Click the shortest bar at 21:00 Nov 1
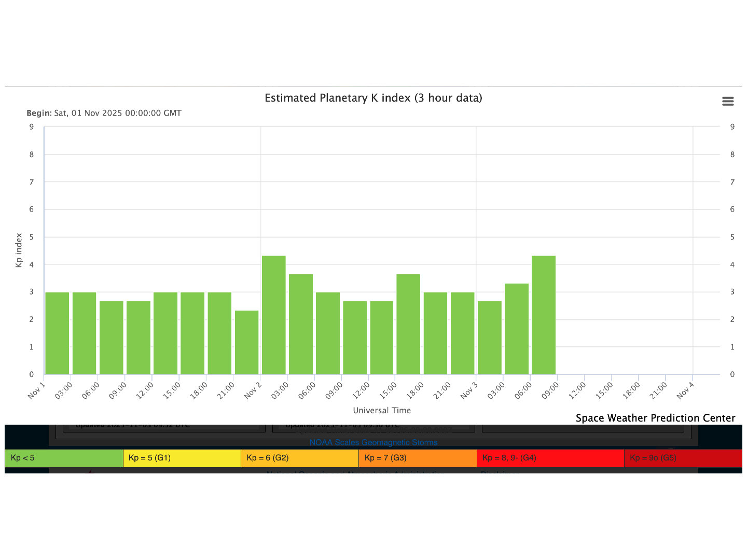This screenshot has width=747, height=560. [x=246, y=342]
